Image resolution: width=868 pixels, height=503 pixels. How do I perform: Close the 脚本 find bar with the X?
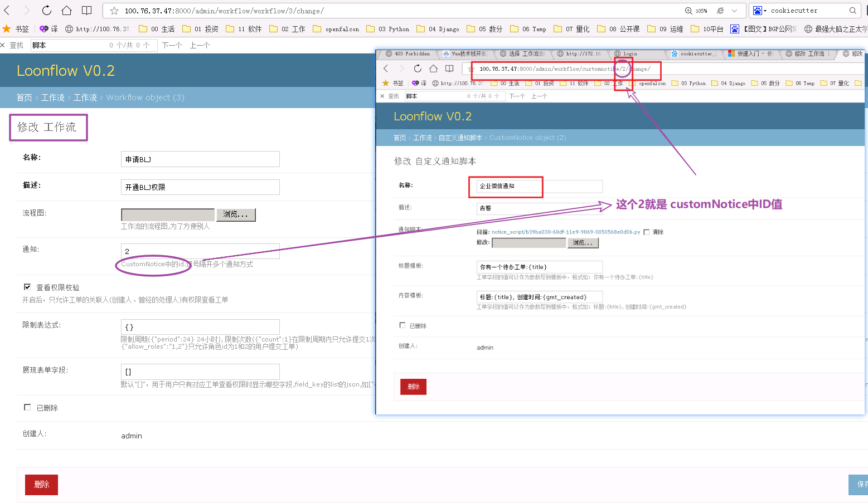click(3, 45)
